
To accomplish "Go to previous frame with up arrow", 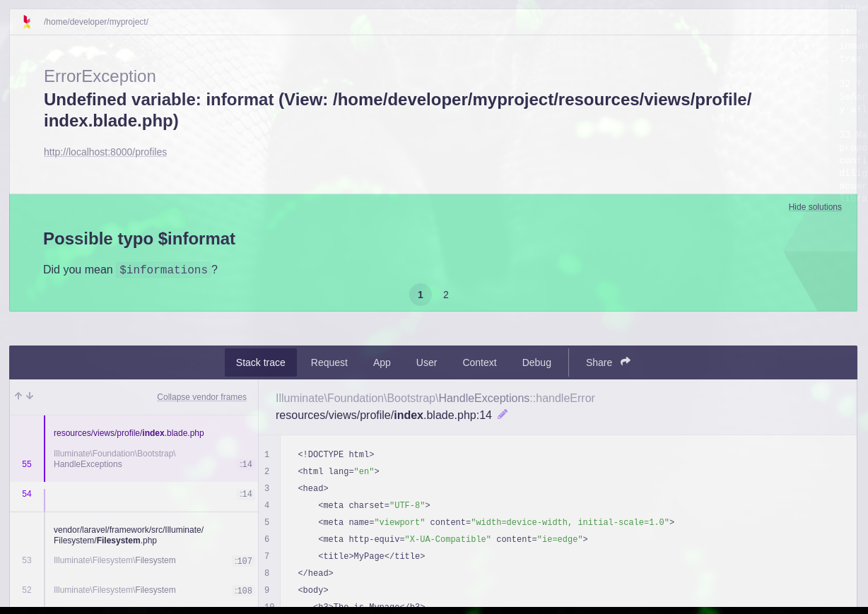I will pos(18,396).
